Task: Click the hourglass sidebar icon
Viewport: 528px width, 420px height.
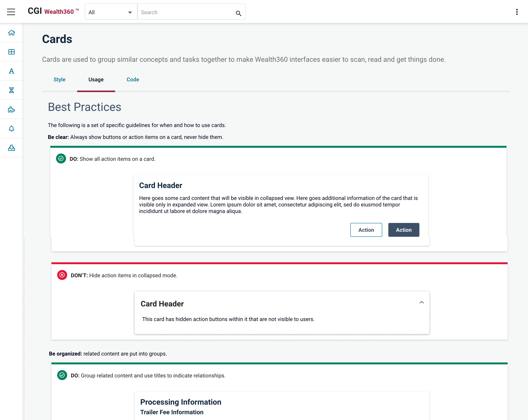Action: click(12, 90)
